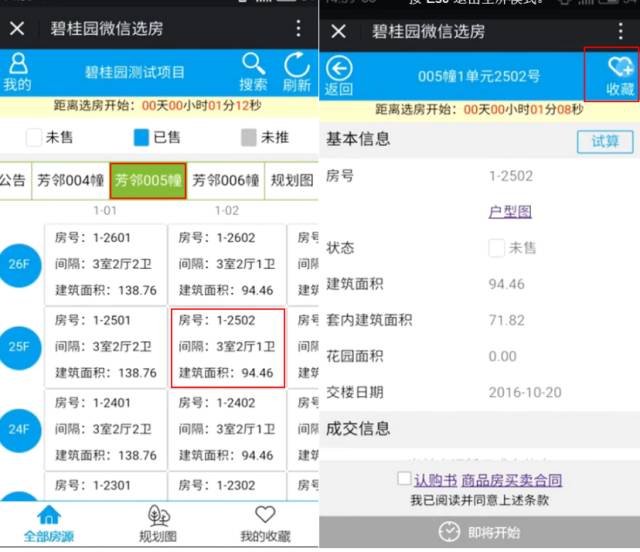Open 规划图 tree icon in bottom bar

[x=158, y=524]
